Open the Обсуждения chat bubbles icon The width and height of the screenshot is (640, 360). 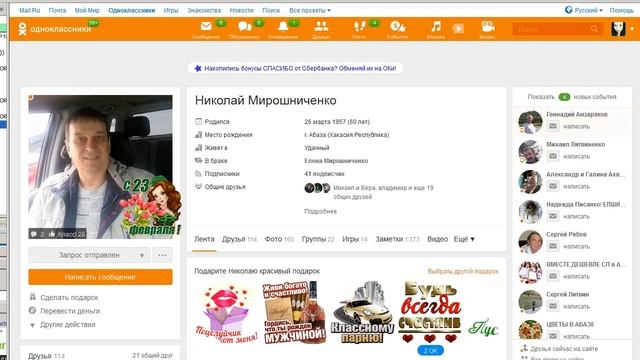click(x=244, y=27)
